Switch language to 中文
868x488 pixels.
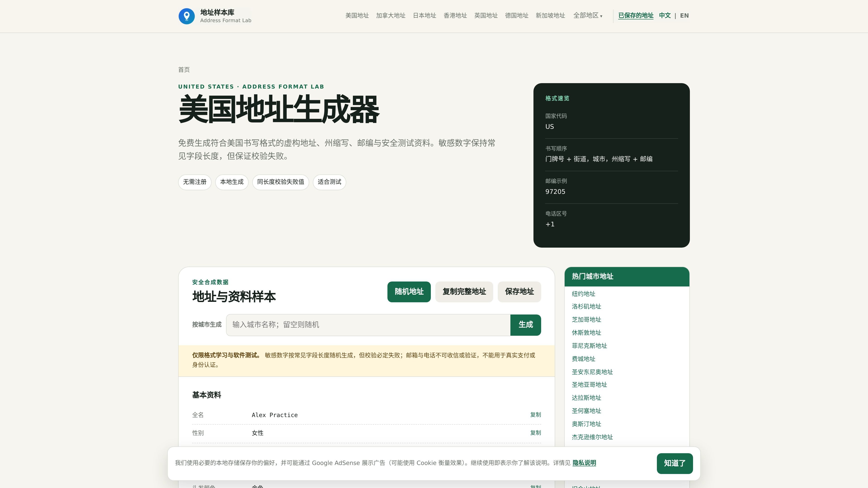pos(665,16)
